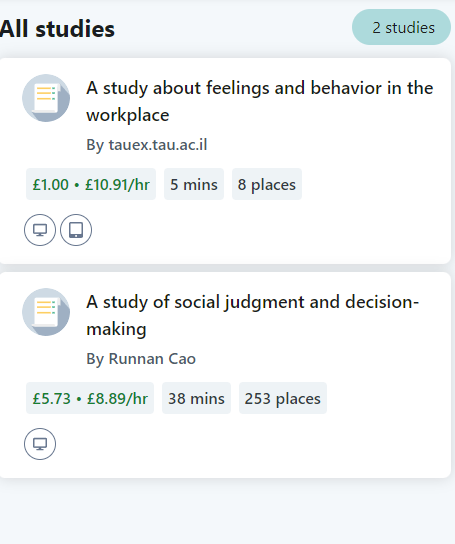This screenshot has height=544, width=455.
Task: Click the 8 places tag
Action: 267,184
